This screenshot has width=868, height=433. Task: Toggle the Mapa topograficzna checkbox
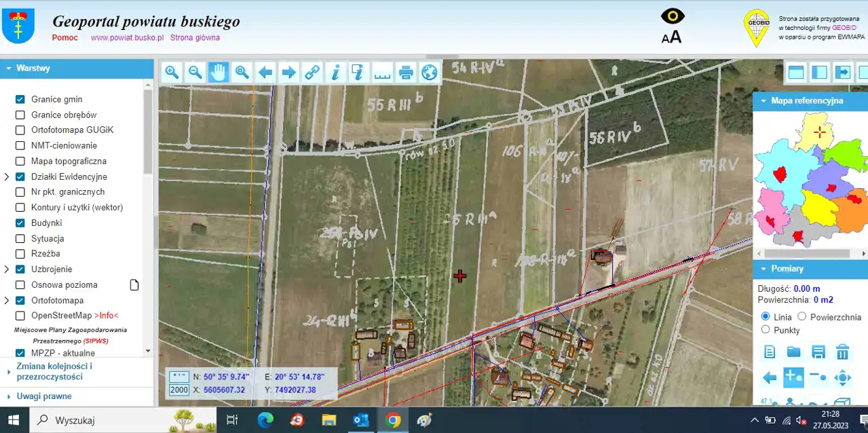tap(20, 161)
